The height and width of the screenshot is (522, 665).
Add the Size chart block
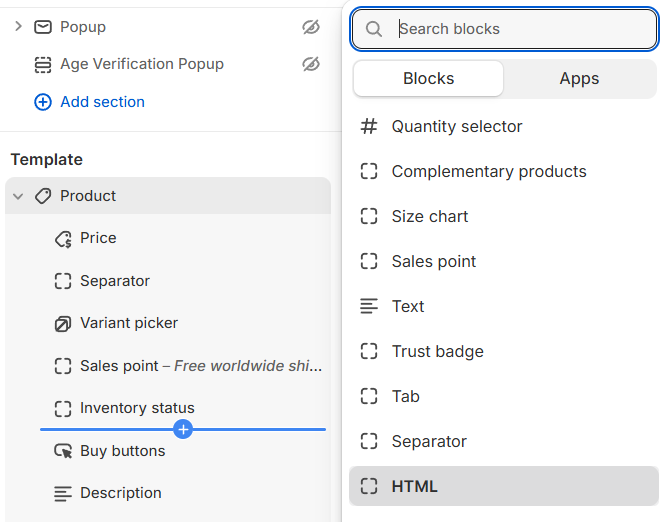(x=429, y=217)
